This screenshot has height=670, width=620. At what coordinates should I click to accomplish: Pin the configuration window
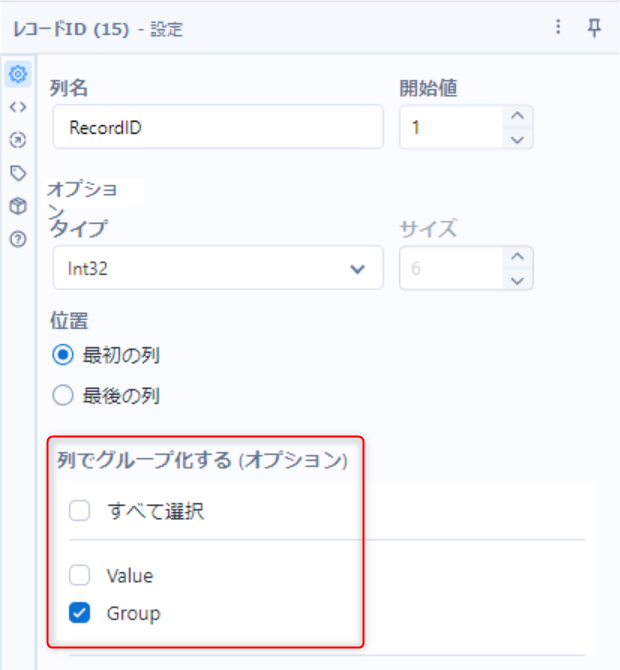click(594, 28)
